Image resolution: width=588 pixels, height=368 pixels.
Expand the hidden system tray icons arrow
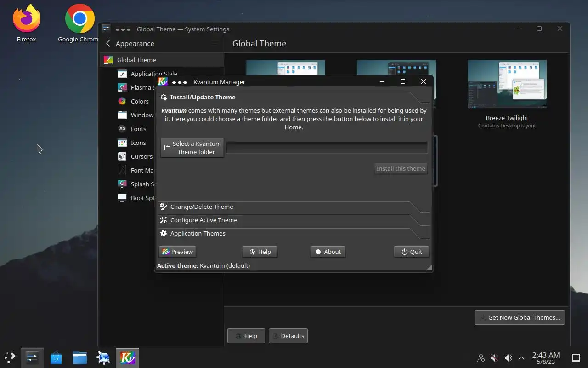pyautogui.click(x=521, y=358)
